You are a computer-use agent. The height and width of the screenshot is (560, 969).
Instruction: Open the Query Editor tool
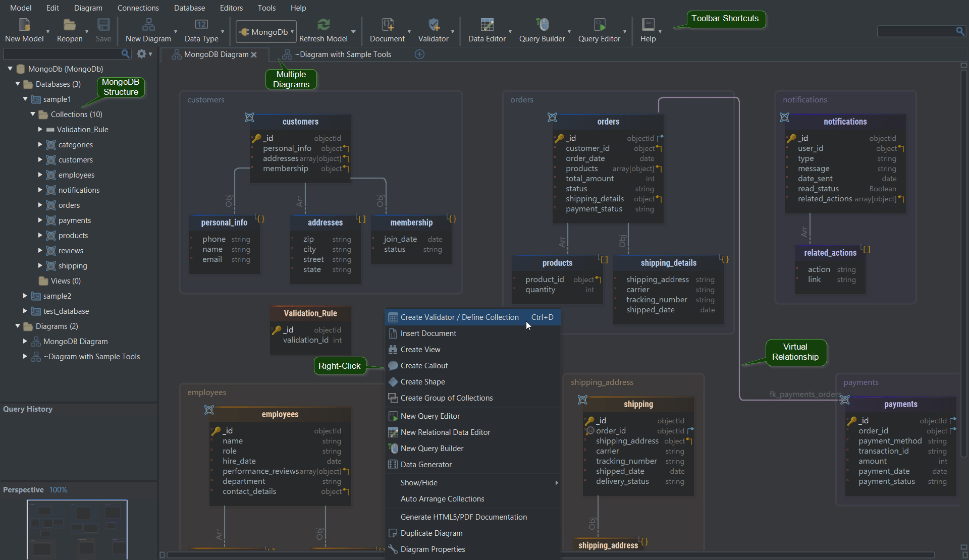(x=599, y=25)
